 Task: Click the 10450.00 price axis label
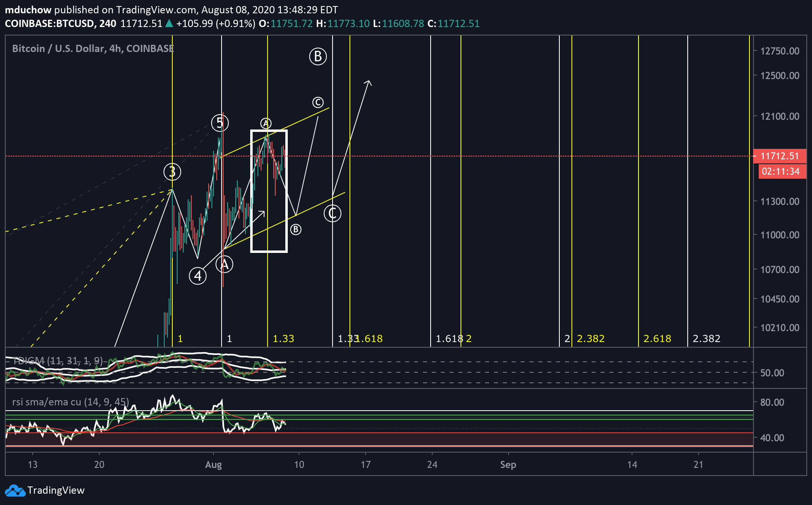point(779,299)
